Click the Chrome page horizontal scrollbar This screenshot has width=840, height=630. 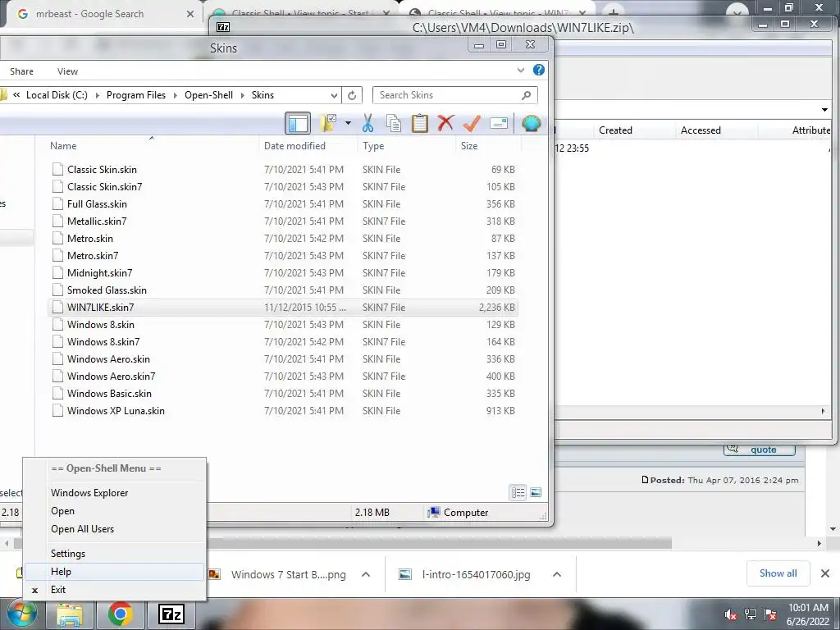coord(343,543)
